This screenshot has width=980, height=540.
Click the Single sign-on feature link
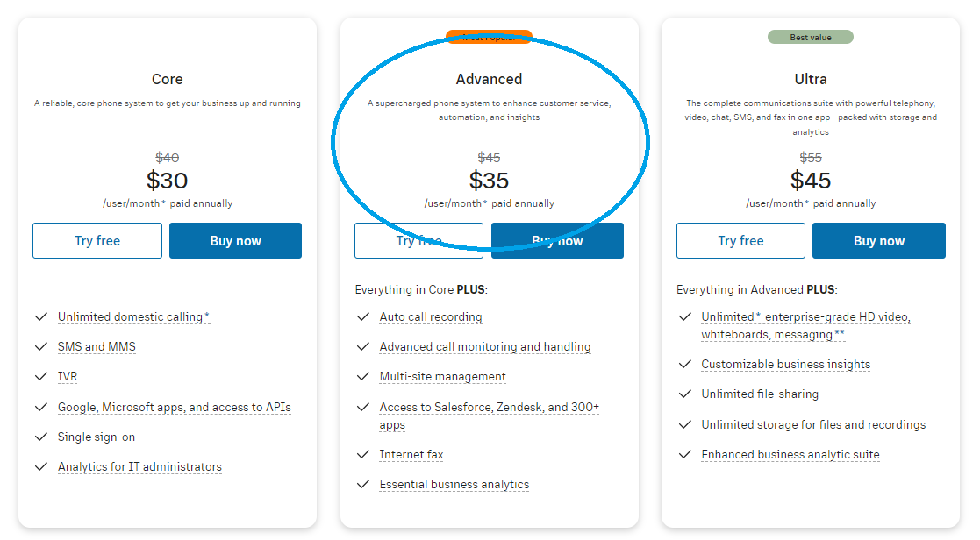[97, 437]
